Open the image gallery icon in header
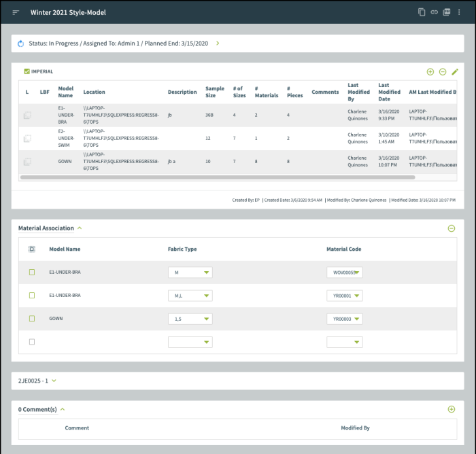The image size is (476, 454). click(x=447, y=12)
